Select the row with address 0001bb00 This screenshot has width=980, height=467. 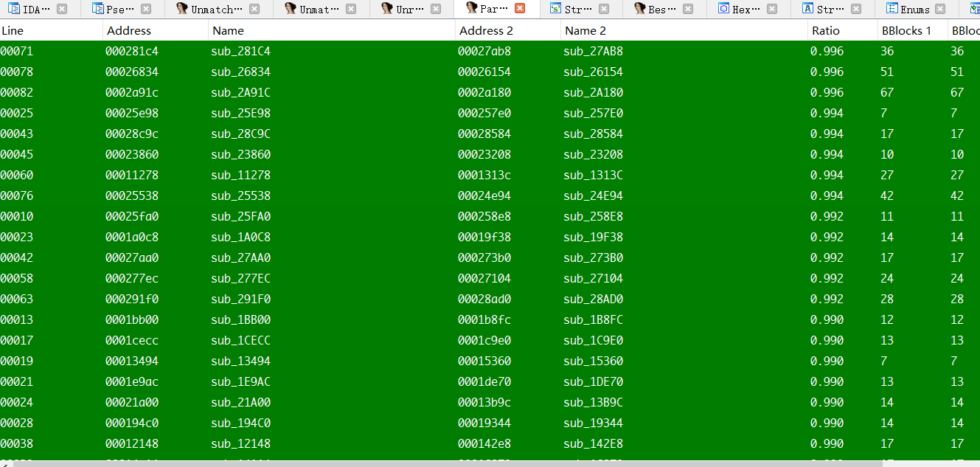pyautogui.click(x=490, y=319)
